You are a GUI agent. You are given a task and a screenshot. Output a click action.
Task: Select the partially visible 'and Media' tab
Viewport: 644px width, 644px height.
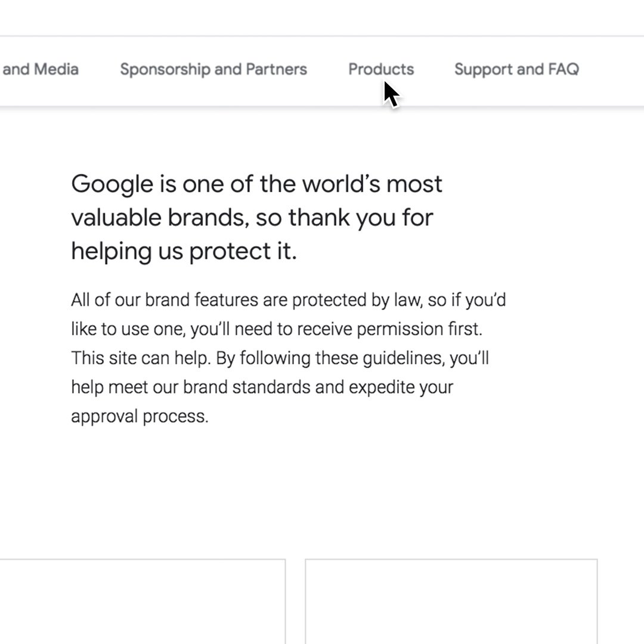[x=39, y=69]
